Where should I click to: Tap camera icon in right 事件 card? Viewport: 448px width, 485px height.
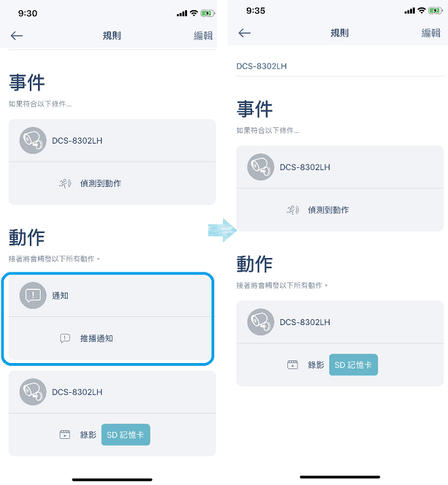coord(260,167)
